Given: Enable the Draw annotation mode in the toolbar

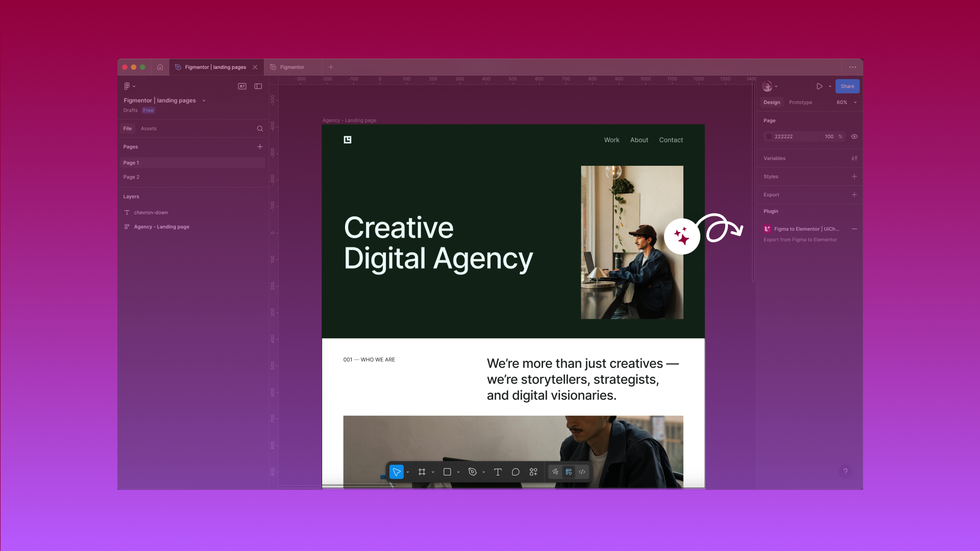Looking at the screenshot, I should [555, 472].
